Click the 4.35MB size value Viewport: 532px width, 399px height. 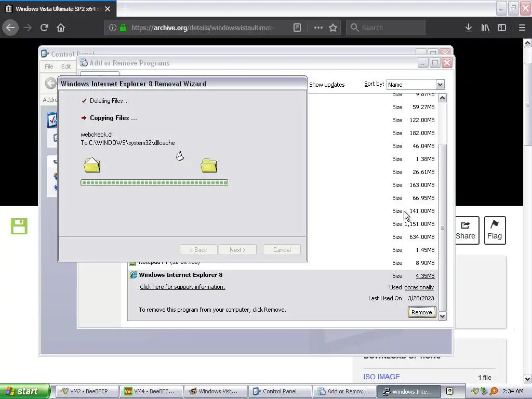click(x=425, y=276)
